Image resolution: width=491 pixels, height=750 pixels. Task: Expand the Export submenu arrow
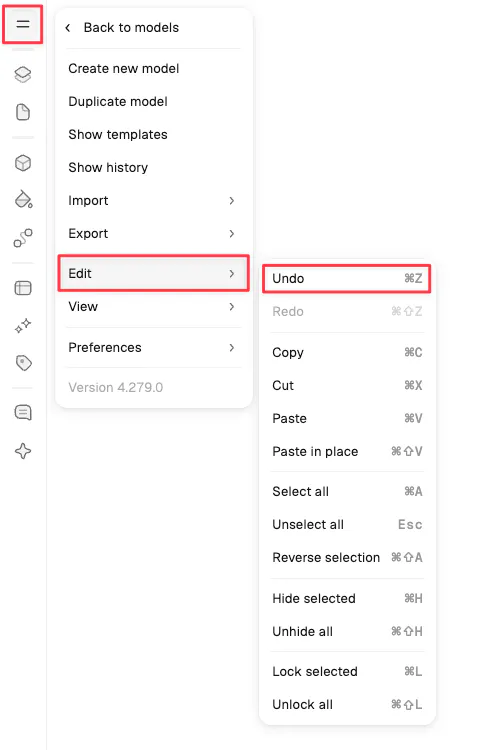pyautogui.click(x=231, y=233)
